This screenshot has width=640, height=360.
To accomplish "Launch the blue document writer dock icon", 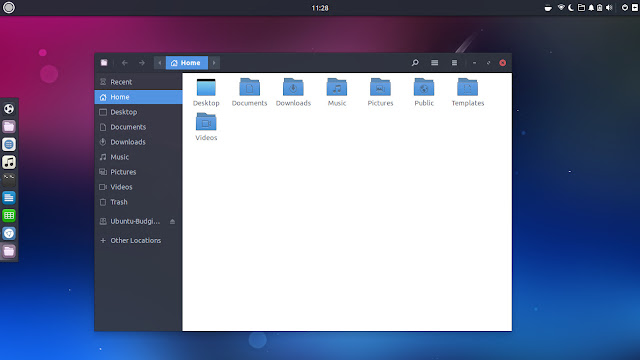I will (9, 198).
